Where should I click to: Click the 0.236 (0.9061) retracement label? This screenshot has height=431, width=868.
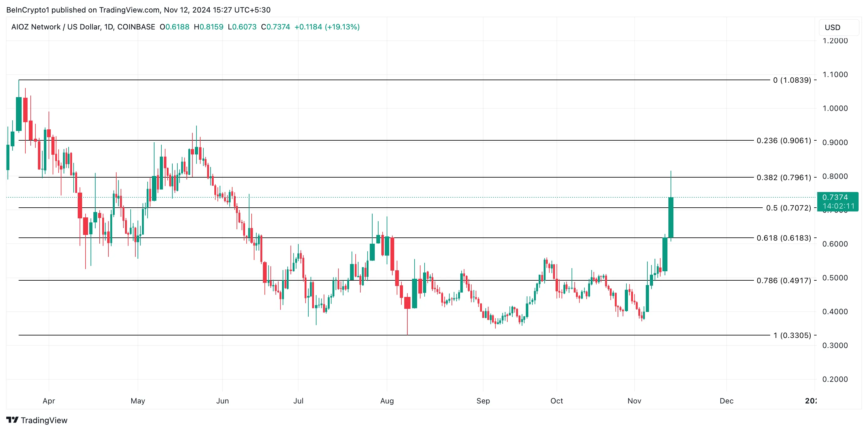click(x=784, y=140)
